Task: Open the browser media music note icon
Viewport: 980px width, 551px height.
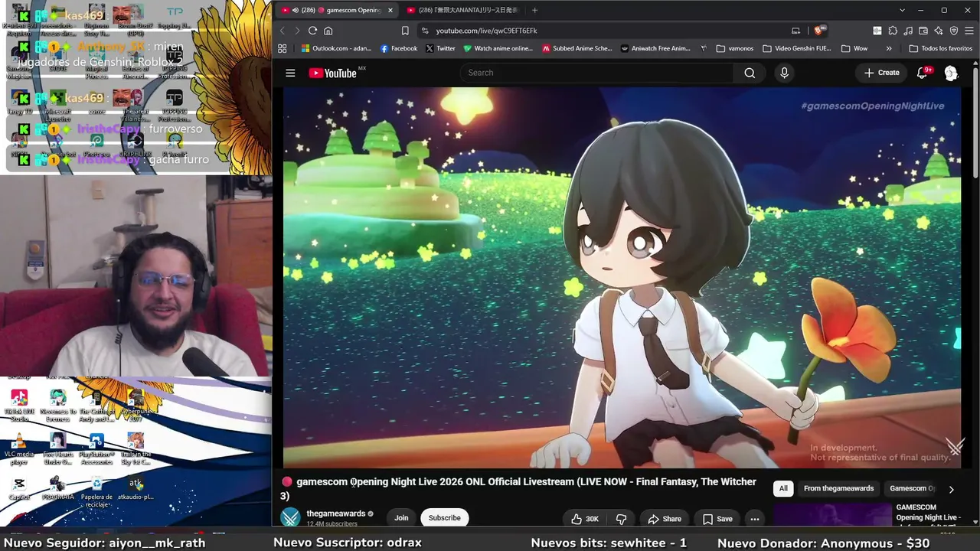Action: coord(908,31)
